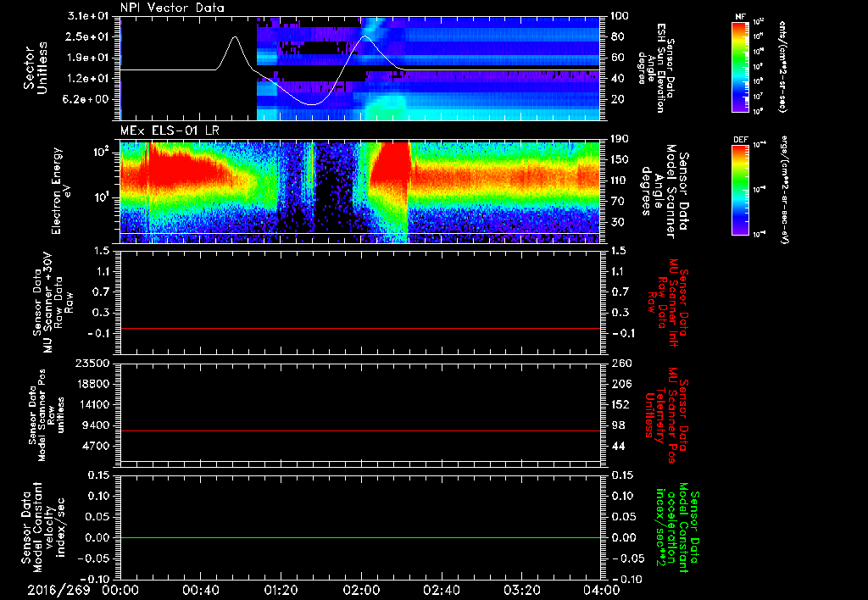Click the MU Scanner +30V Raw Data label
This screenshot has height=600, width=868.
[53, 303]
